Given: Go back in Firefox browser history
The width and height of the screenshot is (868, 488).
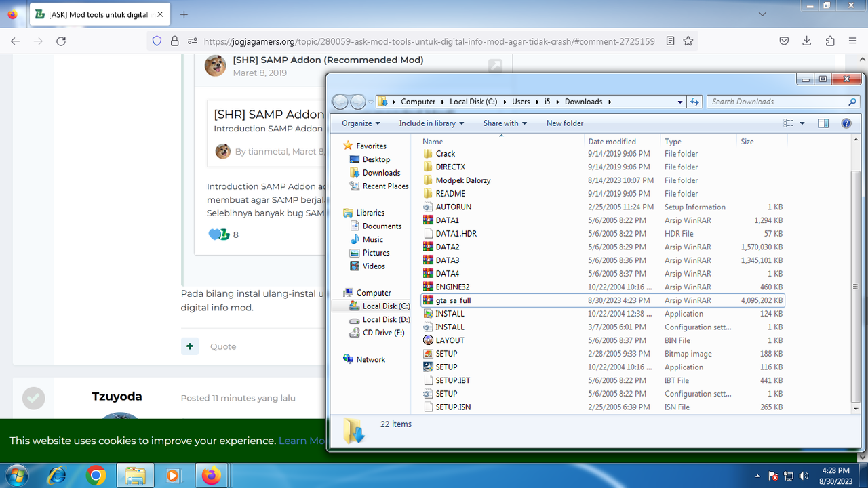Looking at the screenshot, I should pos(16,41).
